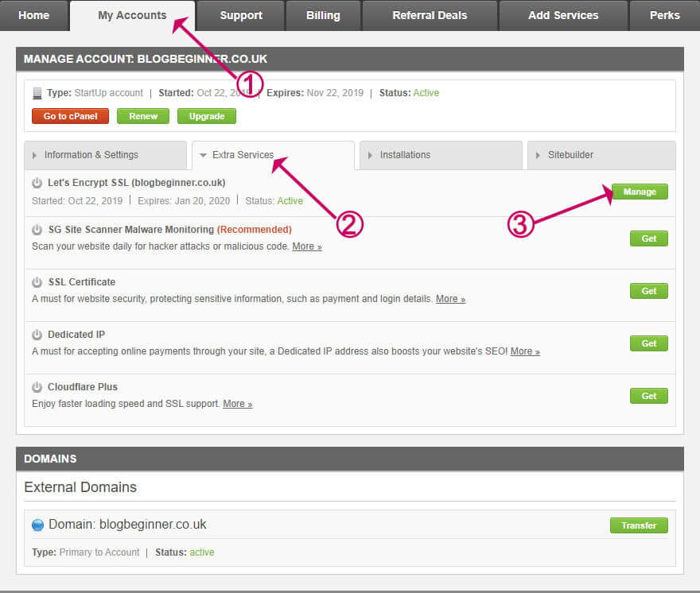The width and height of the screenshot is (700, 593).
Task: Expand the Information & Settings arrow
Action: pos(34,155)
